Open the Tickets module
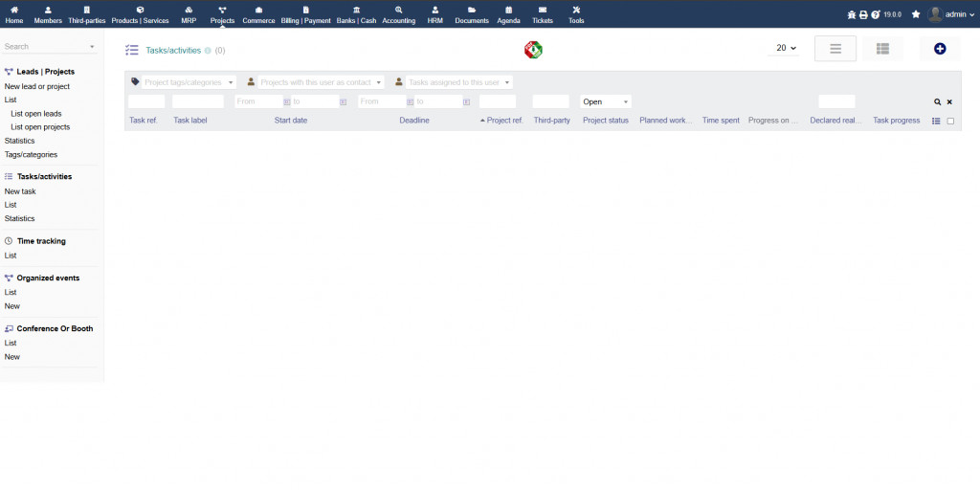 [543, 14]
